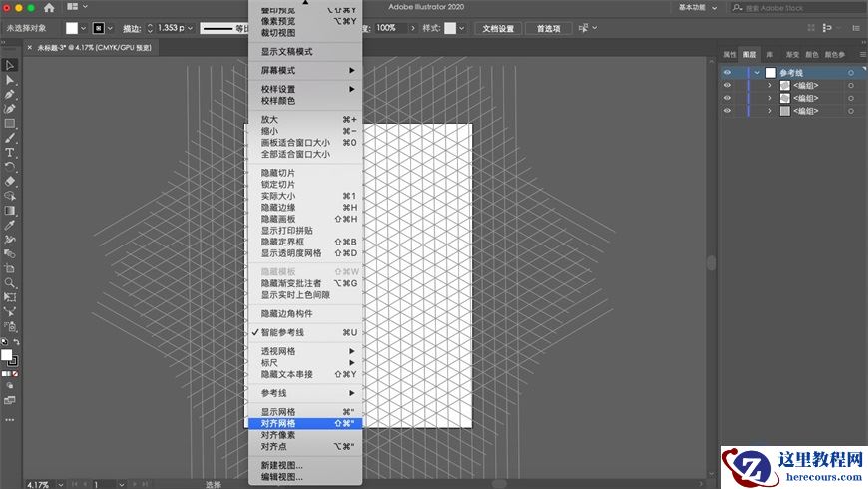The width and height of the screenshot is (868, 489).
Task: Click the stroke weight stepper arrows
Action: click(x=150, y=28)
